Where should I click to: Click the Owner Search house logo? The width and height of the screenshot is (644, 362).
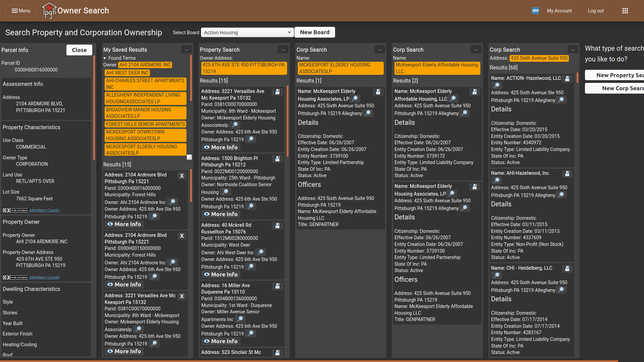click(49, 11)
